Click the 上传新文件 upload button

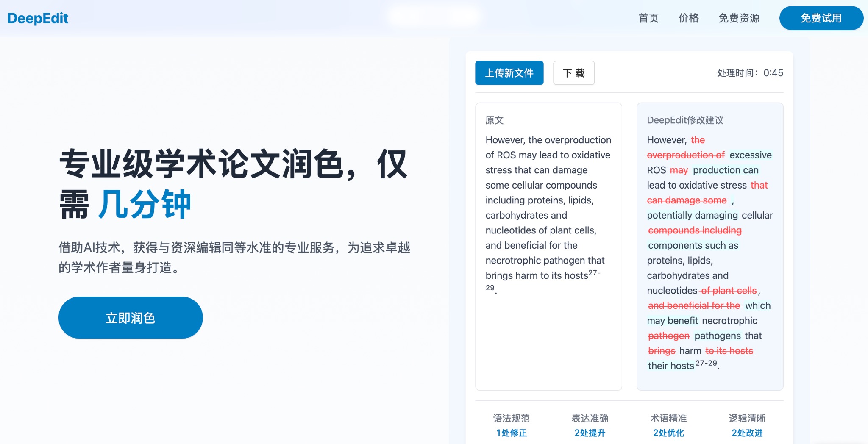[x=509, y=73]
